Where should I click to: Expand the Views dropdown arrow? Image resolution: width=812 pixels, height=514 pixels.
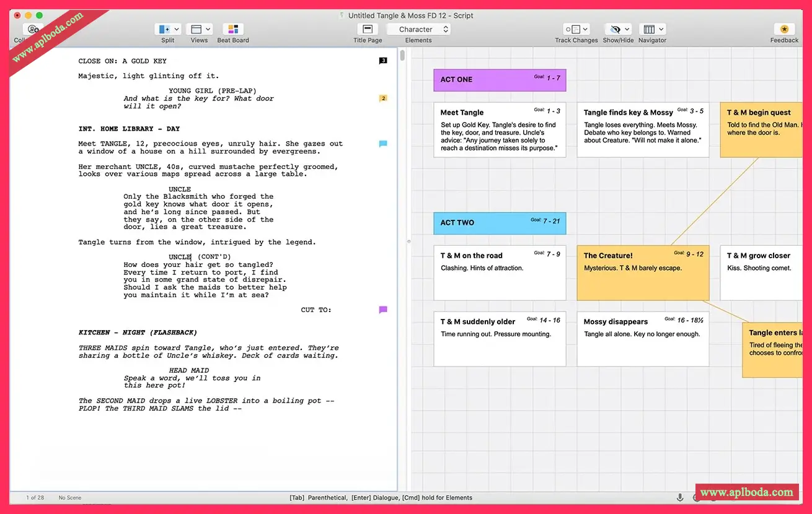[x=208, y=29]
